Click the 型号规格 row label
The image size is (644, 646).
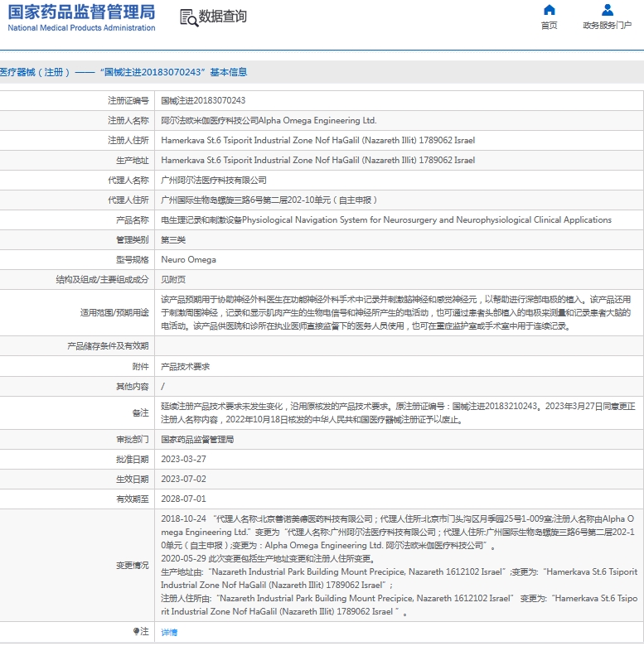coord(133,260)
